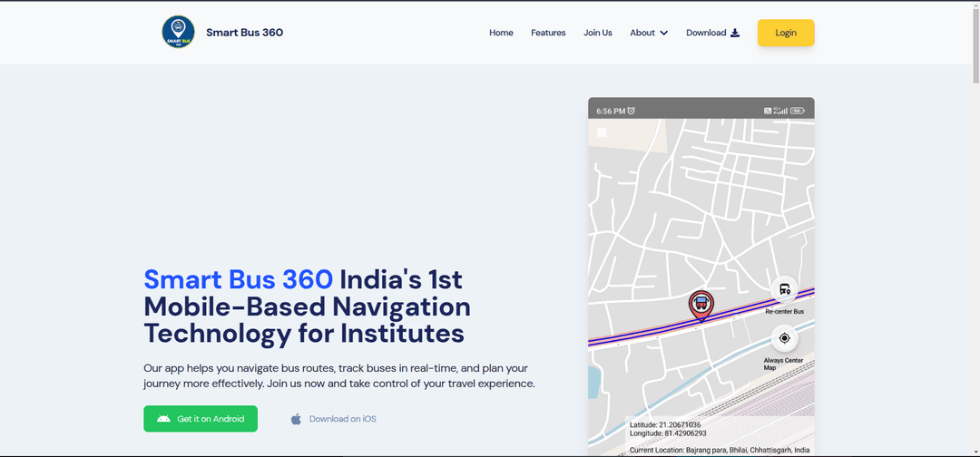This screenshot has height=457, width=980.
Task: Click the red bus location pin
Action: coord(701,306)
